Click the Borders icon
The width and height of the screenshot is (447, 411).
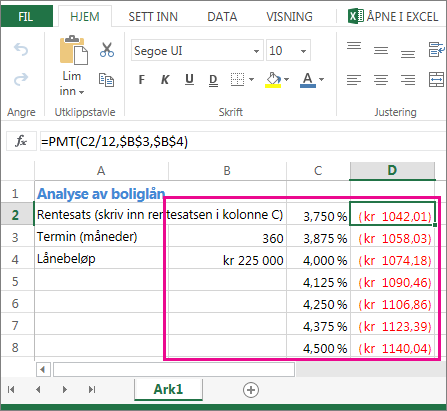click(237, 79)
